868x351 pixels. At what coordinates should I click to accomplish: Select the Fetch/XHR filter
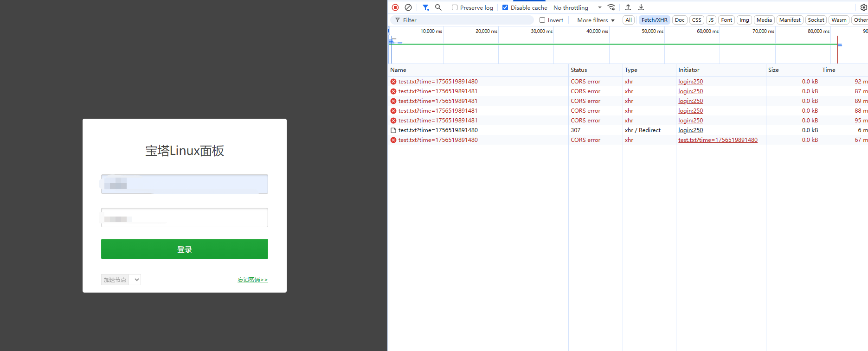[654, 20]
